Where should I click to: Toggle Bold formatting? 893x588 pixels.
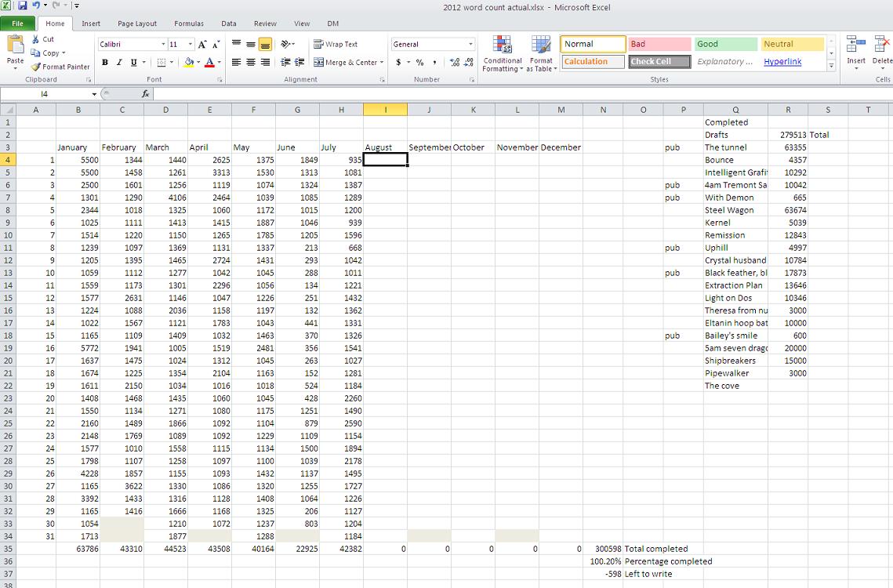pyautogui.click(x=105, y=62)
